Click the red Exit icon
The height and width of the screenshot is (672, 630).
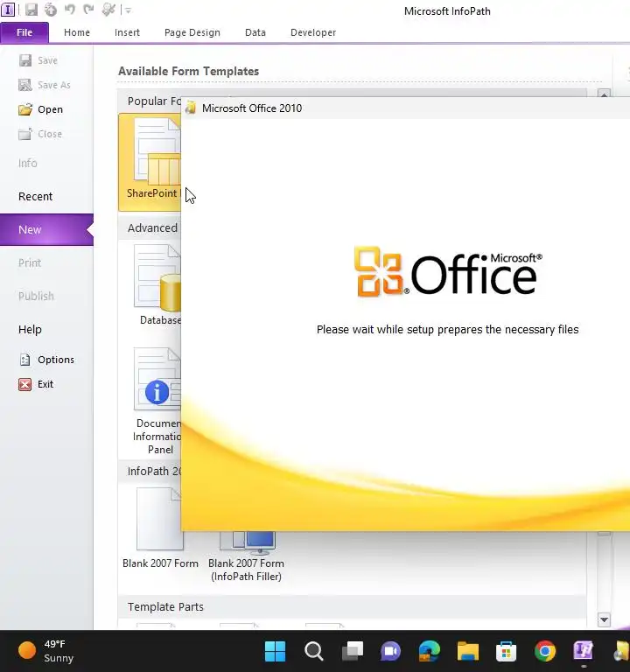[24, 384]
